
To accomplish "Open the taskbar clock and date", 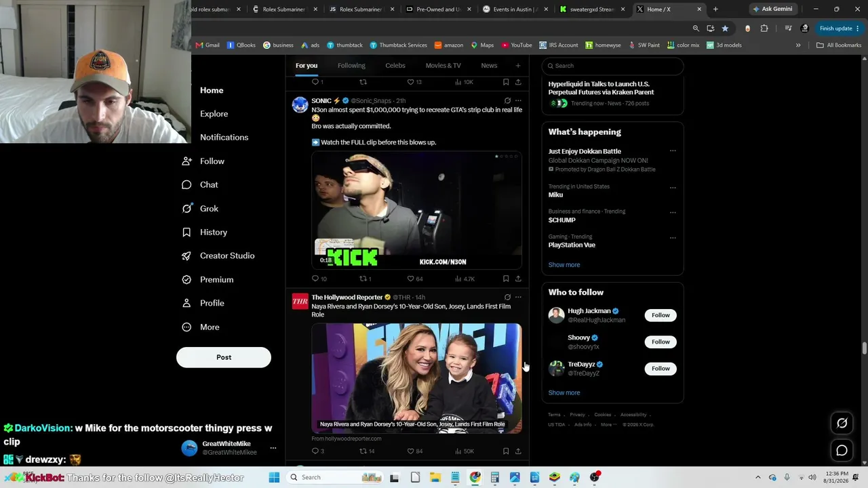I will (837, 477).
